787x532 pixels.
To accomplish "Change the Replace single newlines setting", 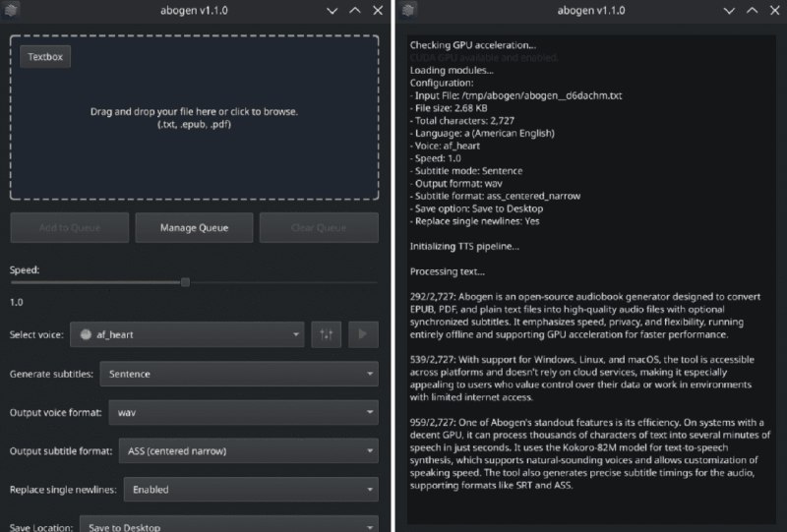I will coord(251,489).
